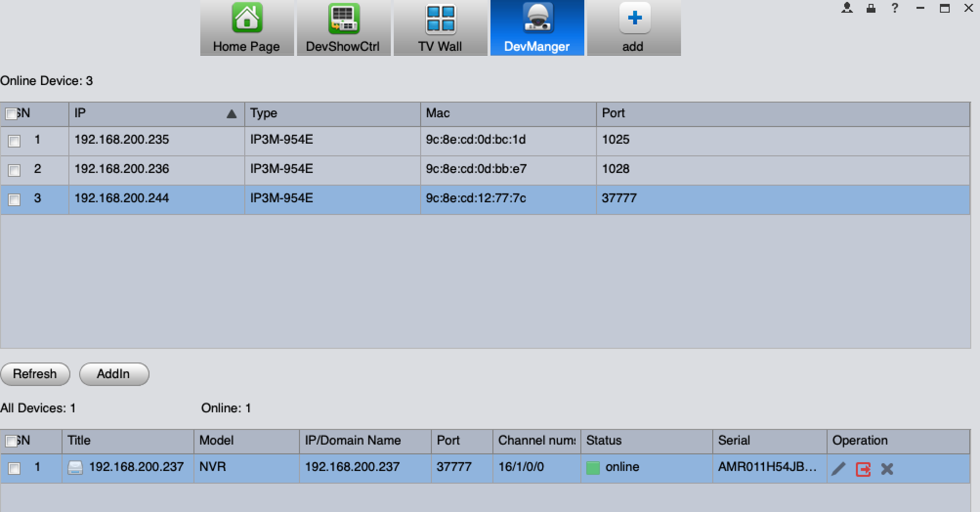Select Mac address 9c:8e:cd:12:77:7c
980x512 pixels.
point(476,198)
